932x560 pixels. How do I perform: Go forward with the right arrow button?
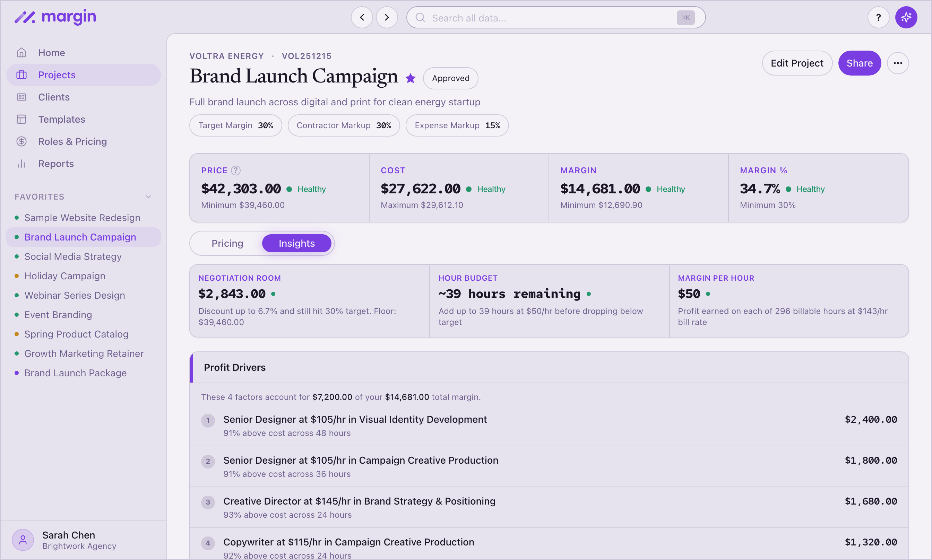(x=387, y=17)
